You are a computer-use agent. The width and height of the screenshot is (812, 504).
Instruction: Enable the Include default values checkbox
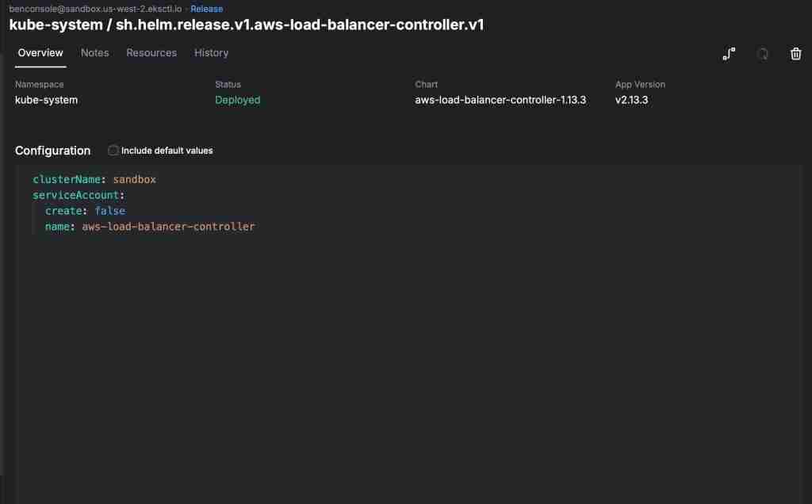pyautogui.click(x=113, y=150)
